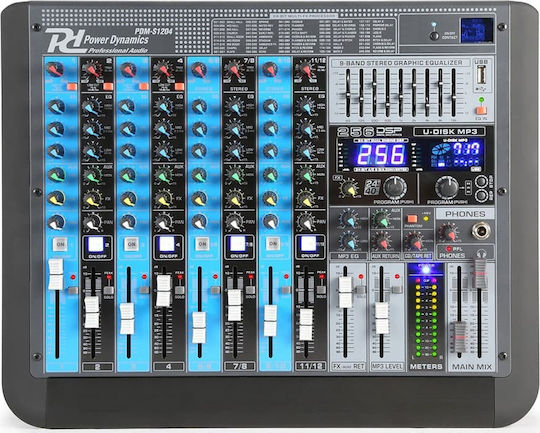
Task: Move channel 11/12 fader cap
Action: click(x=306, y=324)
